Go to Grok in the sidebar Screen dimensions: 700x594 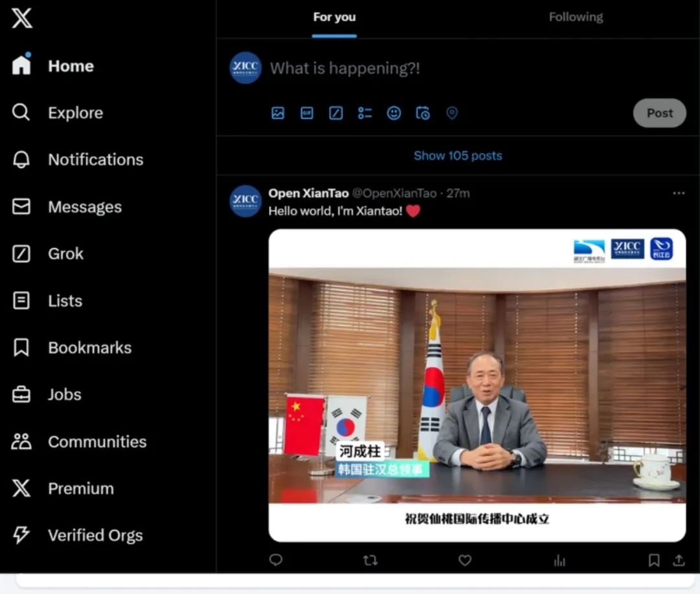[x=65, y=254]
